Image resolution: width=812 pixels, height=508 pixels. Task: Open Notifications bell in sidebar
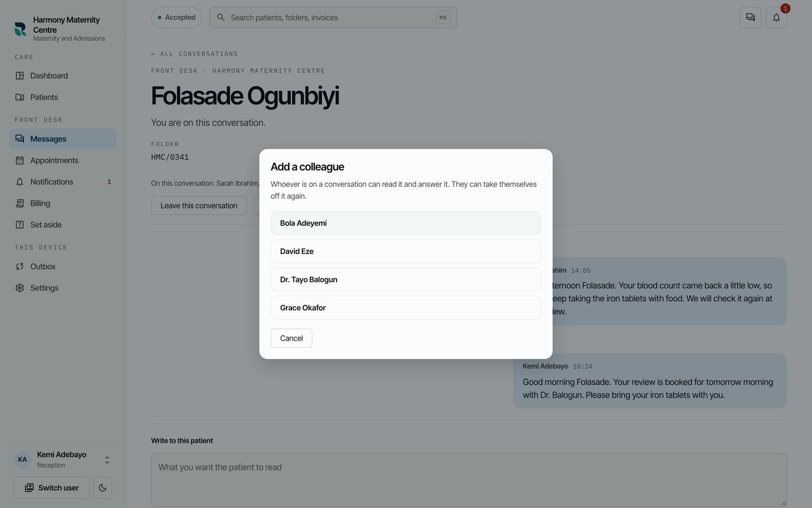20,182
